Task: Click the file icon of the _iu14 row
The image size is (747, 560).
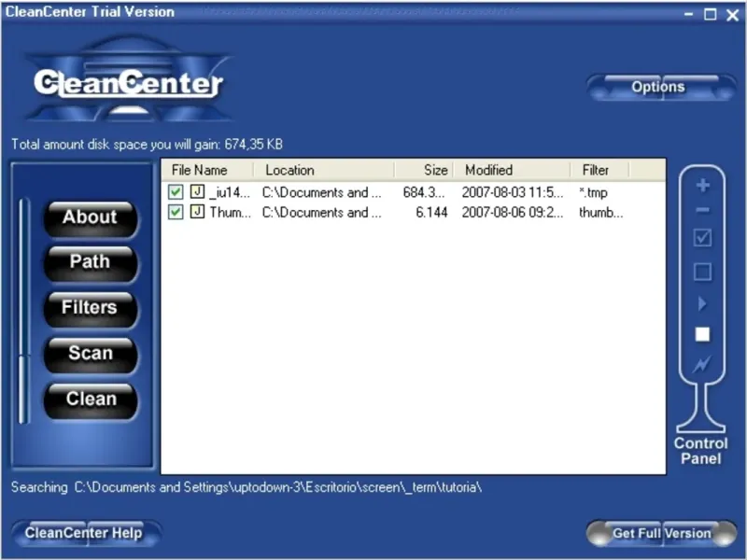Action: point(197,191)
